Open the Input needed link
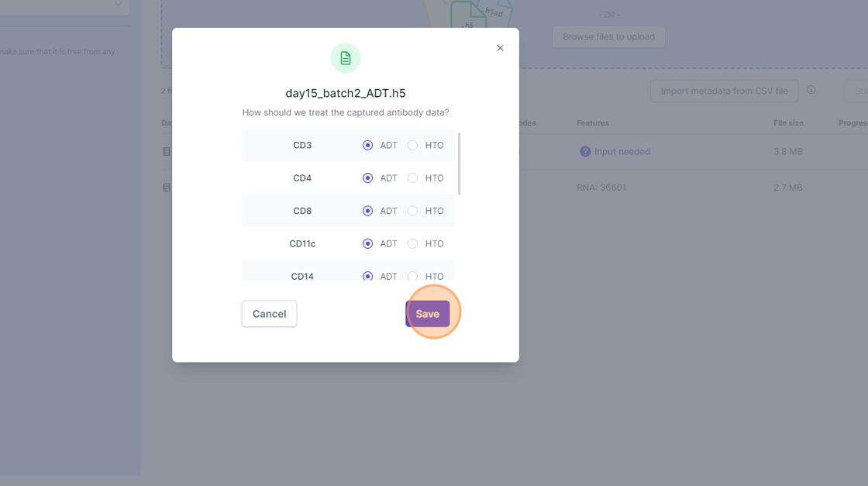The height and width of the screenshot is (486, 868). pos(622,152)
